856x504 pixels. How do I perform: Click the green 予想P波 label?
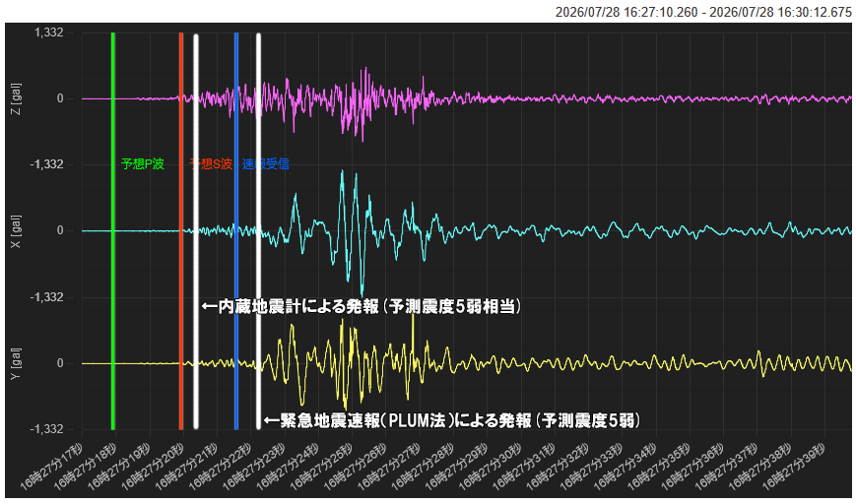(x=143, y=164)
